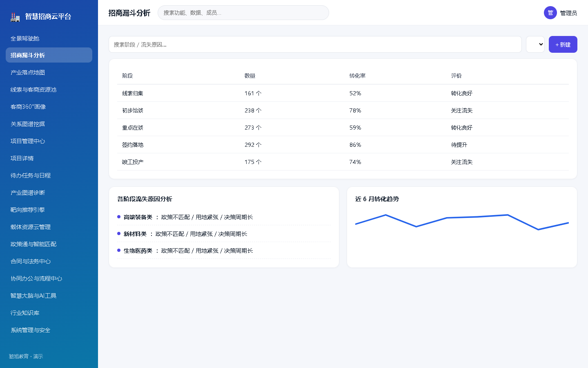This screenshot has height=368, width=588.
Task: Click the 175 个 quantity value
Action: [x=253, y=162]
